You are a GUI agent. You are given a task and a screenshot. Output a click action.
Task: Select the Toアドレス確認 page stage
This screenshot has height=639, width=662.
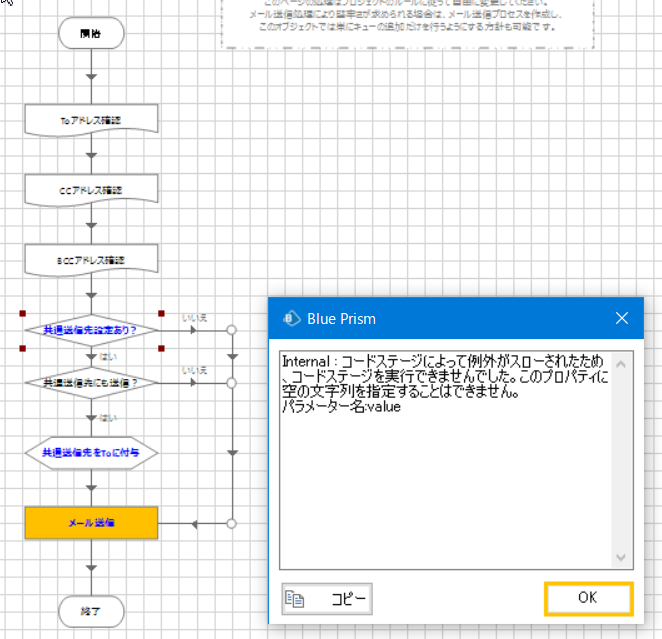(x=91, y=121)
